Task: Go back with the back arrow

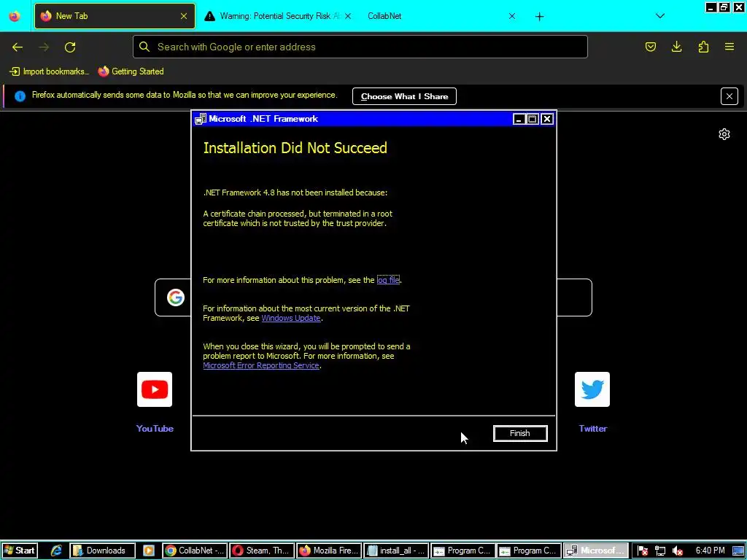Action: 18,47
